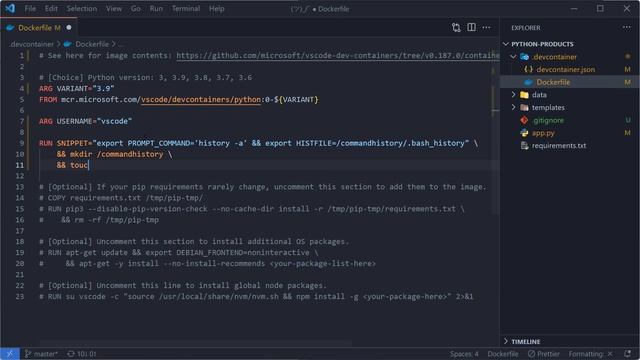Change indentation via Spaces: 4
This screenshot has width=640, height=360.
coord(464,354)
